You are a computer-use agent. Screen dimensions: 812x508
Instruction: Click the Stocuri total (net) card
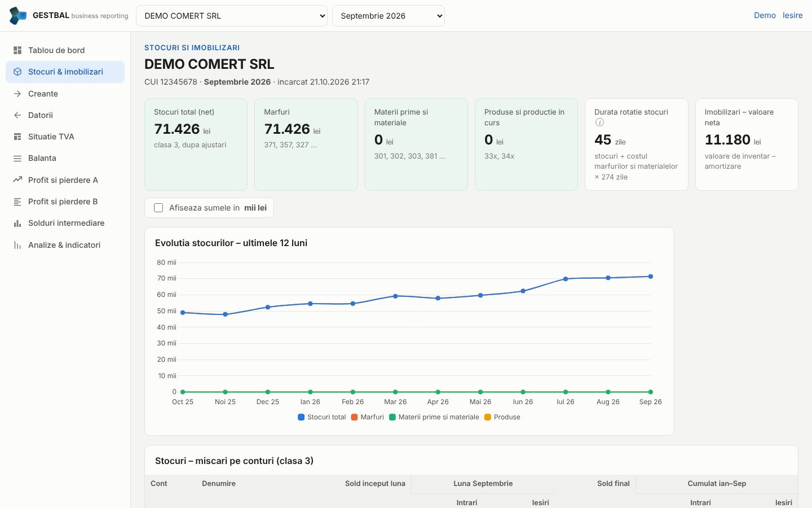[196, 144]
